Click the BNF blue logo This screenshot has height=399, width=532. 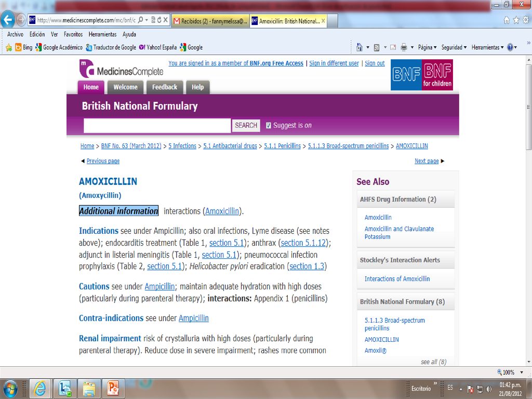406,75
